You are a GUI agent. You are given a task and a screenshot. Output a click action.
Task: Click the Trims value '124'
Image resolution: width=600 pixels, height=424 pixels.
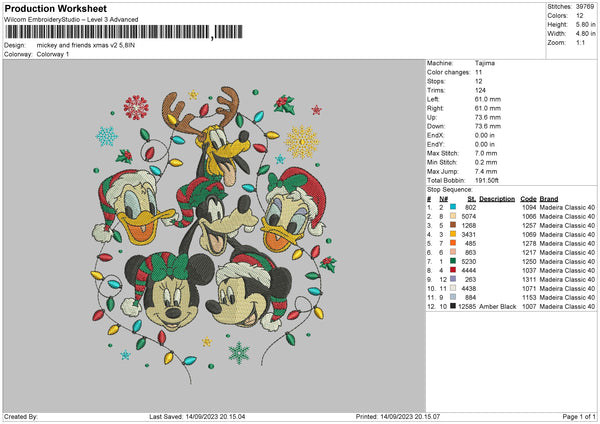tap(480, 90)
